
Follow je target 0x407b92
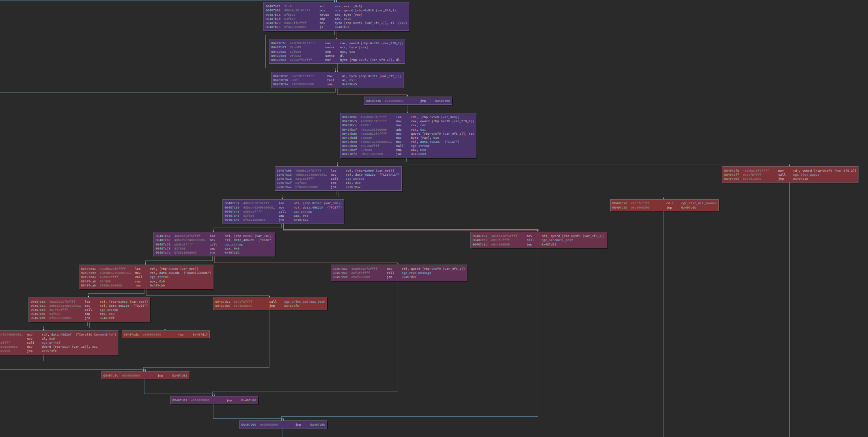click(342, 27)
